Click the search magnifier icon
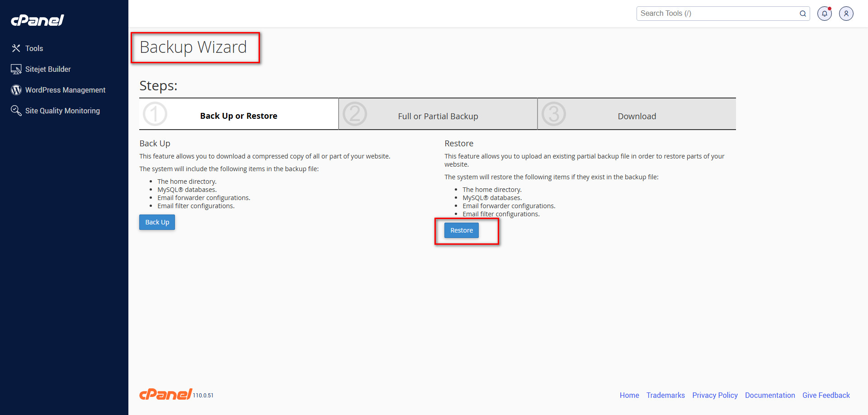 pos(802,14)
